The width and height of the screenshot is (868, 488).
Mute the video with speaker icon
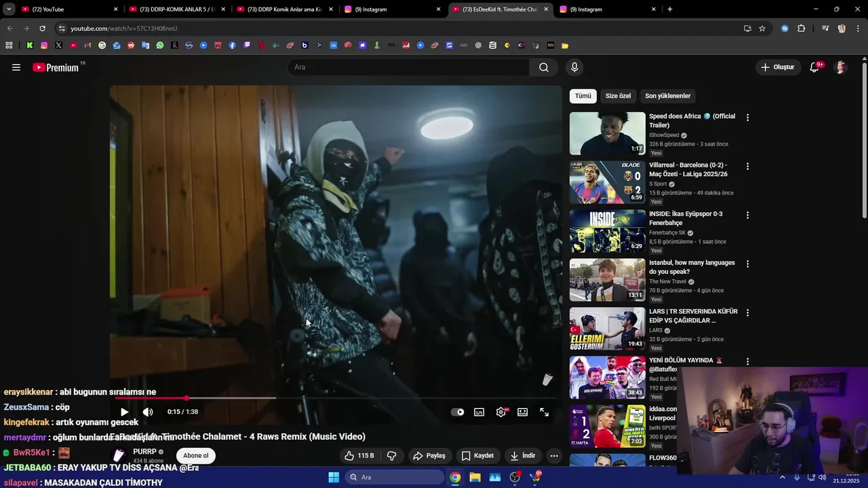tap(148, 411)
